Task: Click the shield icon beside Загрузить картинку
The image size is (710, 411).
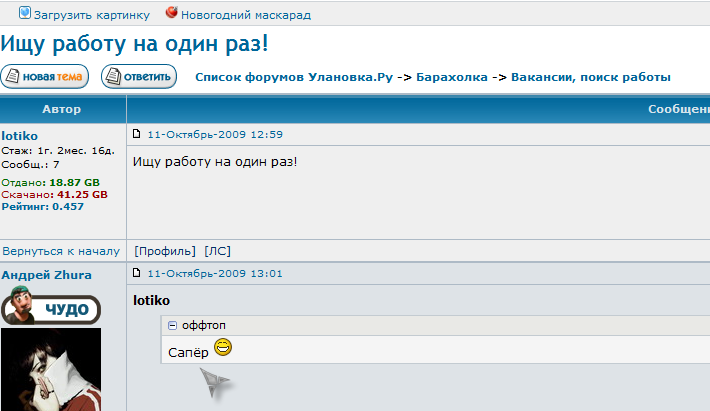Action: pos(25,13)
